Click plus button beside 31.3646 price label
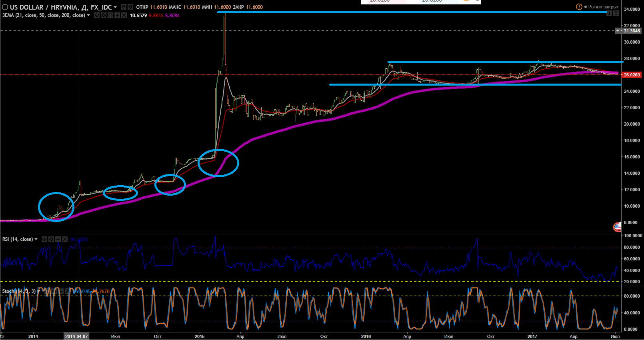Image resolution: width=644 pixels, height=340 pixels. point(618,31)
